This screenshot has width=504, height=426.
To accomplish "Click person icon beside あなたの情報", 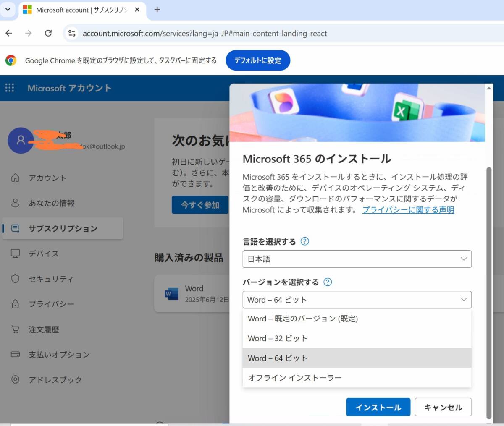I will [x=15, y=203].
